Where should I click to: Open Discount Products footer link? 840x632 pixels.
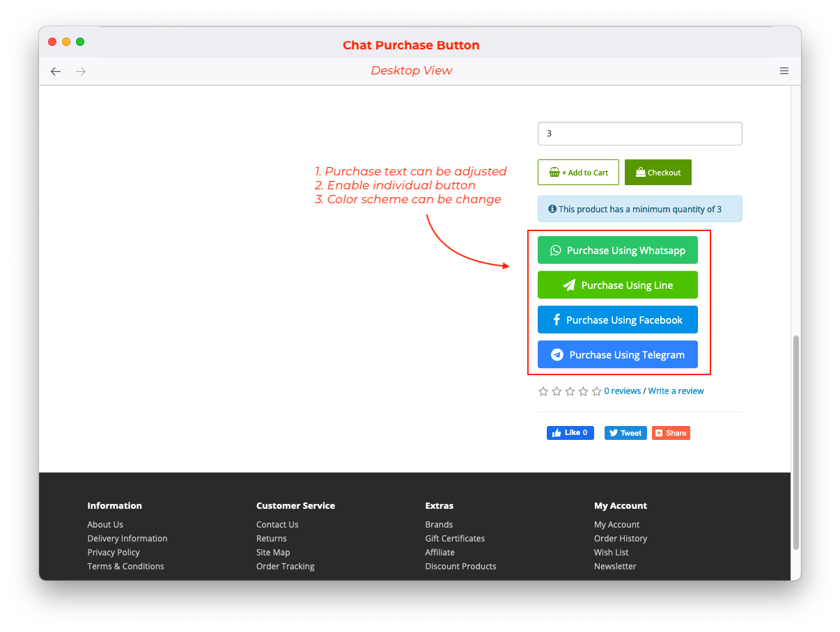coord(461,567)
